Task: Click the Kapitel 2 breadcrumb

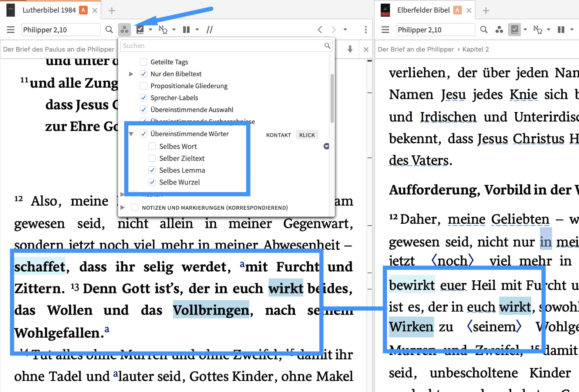Action: click(x=475, y=49)
